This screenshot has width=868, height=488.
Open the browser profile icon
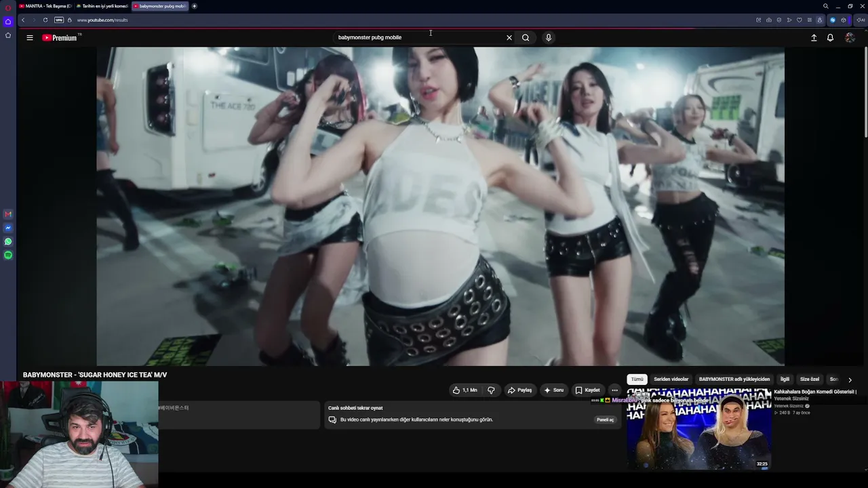pos(820,20)
